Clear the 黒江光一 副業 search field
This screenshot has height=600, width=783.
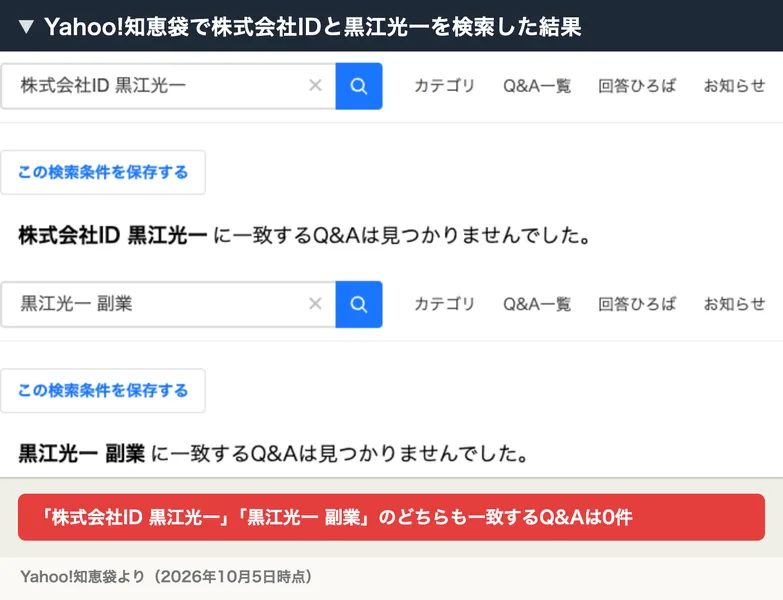coord(315,303)
